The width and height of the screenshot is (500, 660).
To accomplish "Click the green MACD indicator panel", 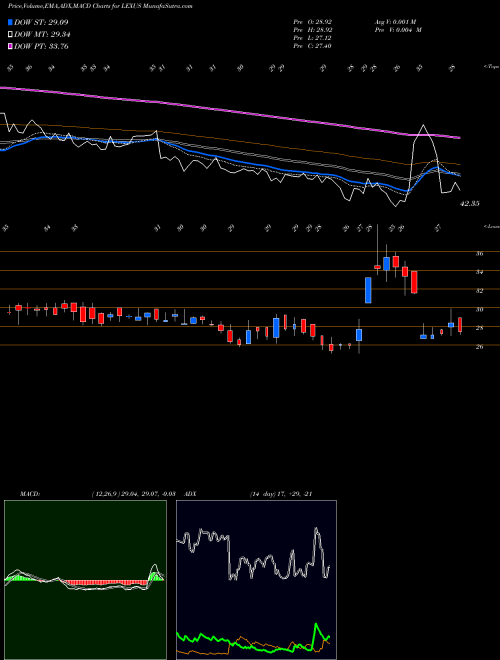I will [85, 580].
